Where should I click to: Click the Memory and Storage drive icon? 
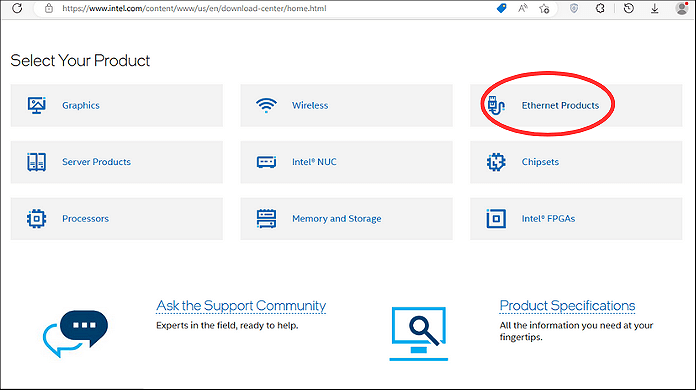pos(266,219)
